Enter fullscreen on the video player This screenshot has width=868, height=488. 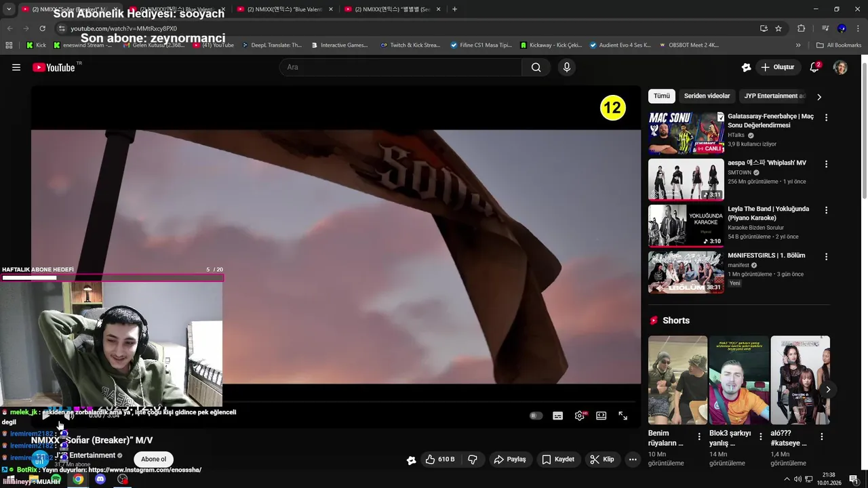623,415
